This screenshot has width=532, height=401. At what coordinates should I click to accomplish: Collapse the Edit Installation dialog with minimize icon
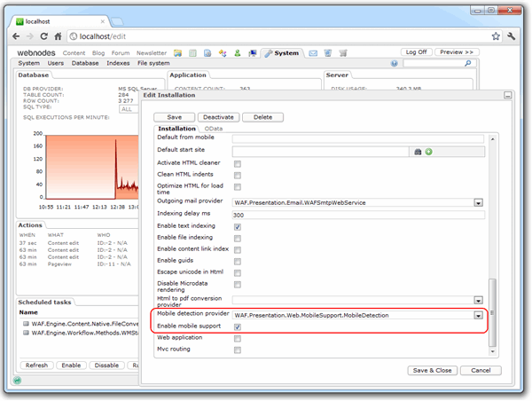[x=506, y=95]
